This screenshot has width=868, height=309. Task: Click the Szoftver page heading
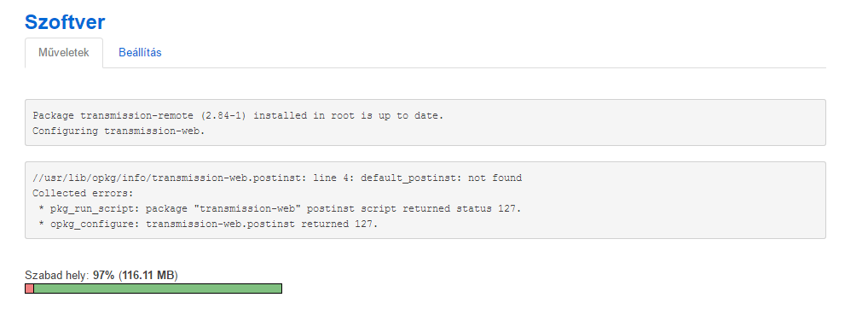click(x=65, y=21)
